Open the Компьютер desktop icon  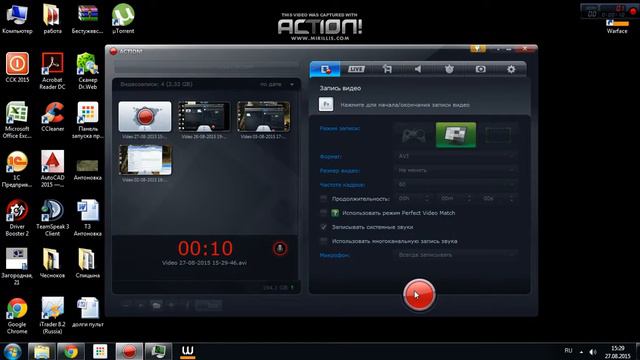17,19
